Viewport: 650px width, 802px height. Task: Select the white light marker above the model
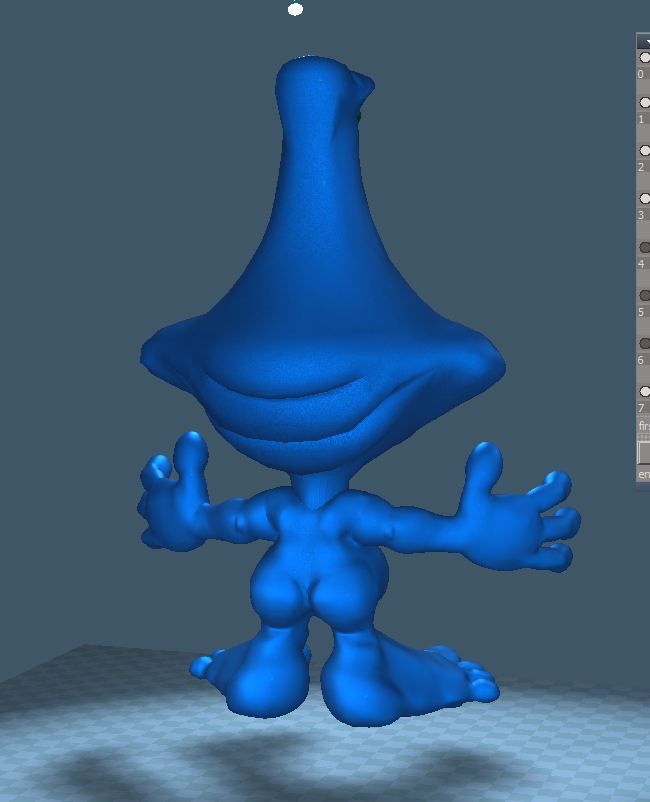(x=296, y=9)
